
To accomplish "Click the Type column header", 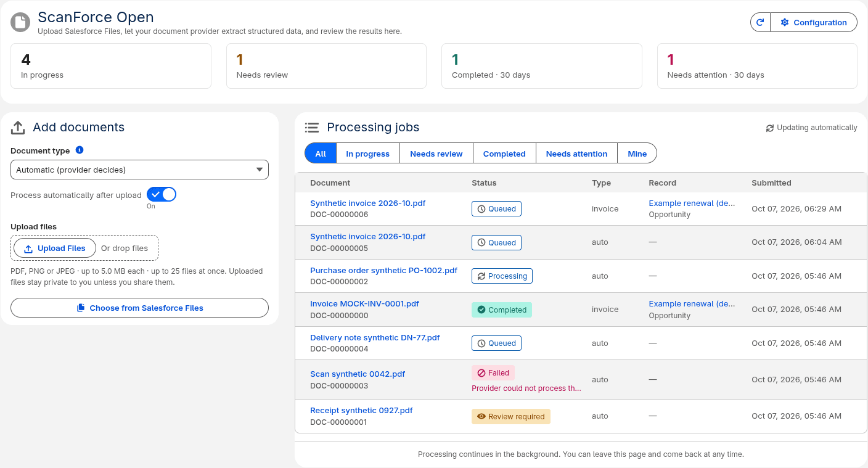I will coord(601,183).
